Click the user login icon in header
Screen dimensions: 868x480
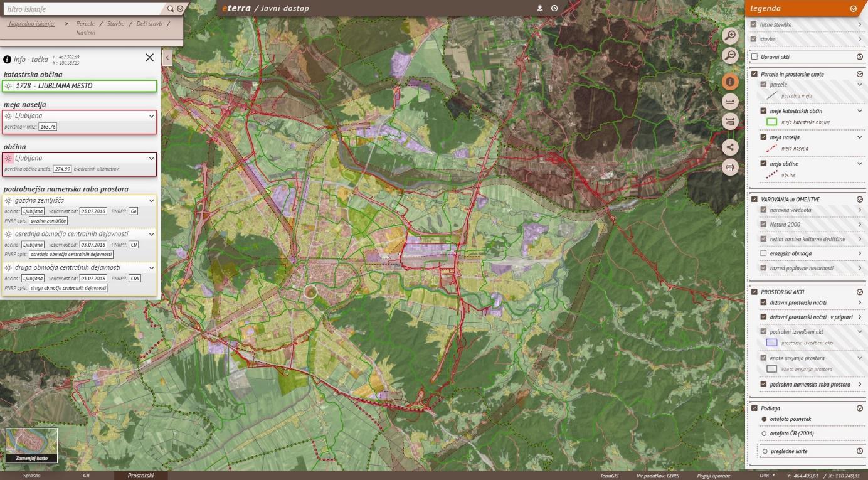(x=539, y=8)
